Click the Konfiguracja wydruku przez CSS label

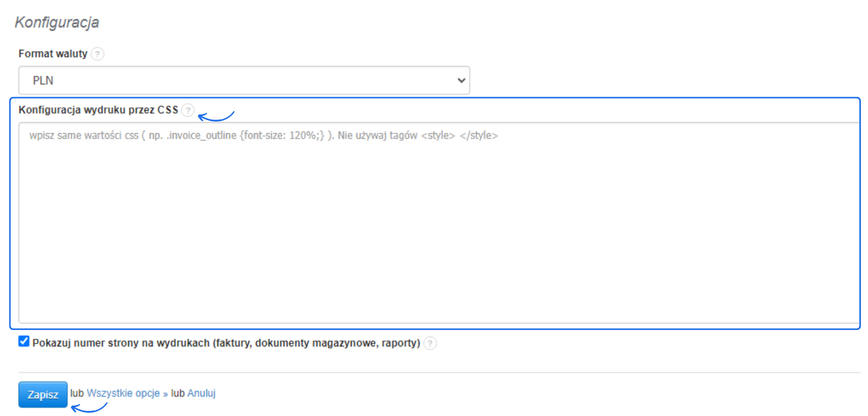[x=98, y=110]
